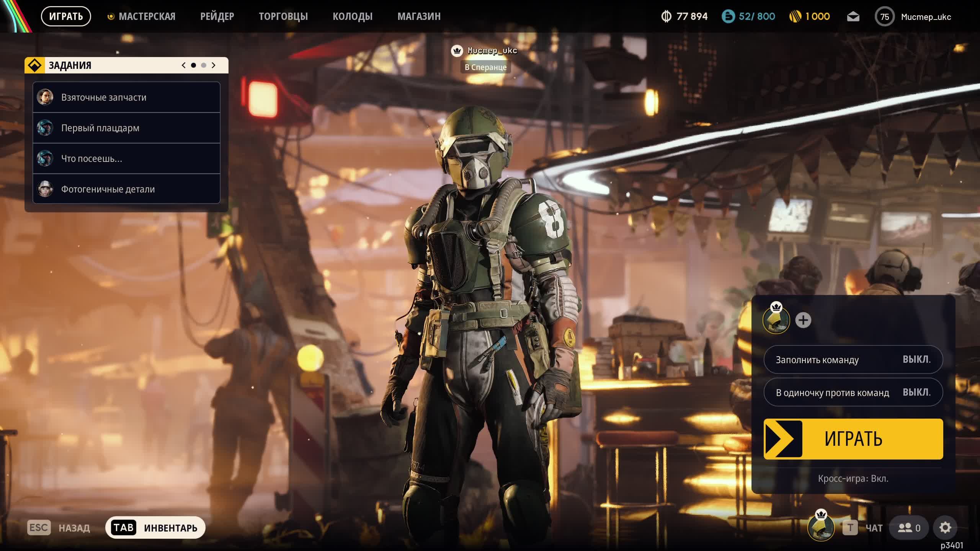Toggle Кросс-игра setting
This screenshot has height=551, width=980.
coord(853,479)
